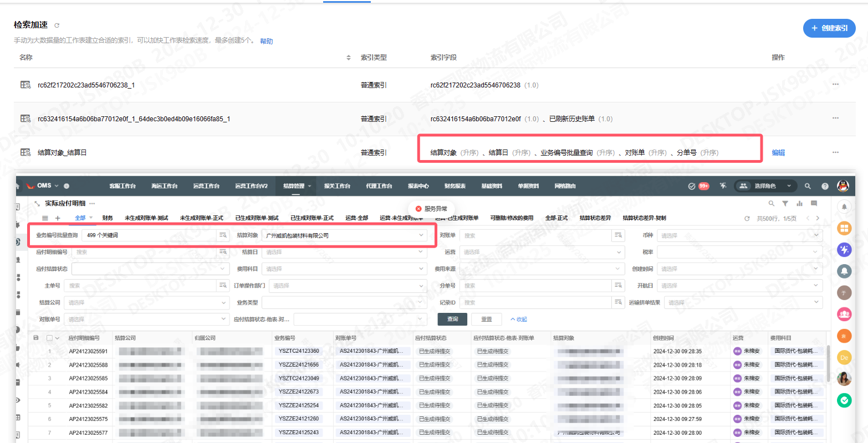This screenshot has width=868, height=443.
Task: Open batch search icon for 业务编号批量查询
Action: coord(223,235)
